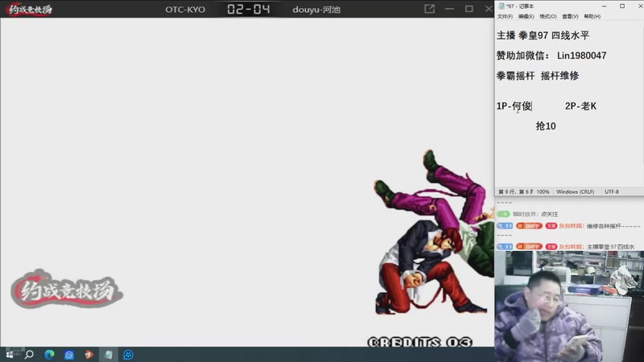Launch Microsoft Edge from taskbar

49,355
